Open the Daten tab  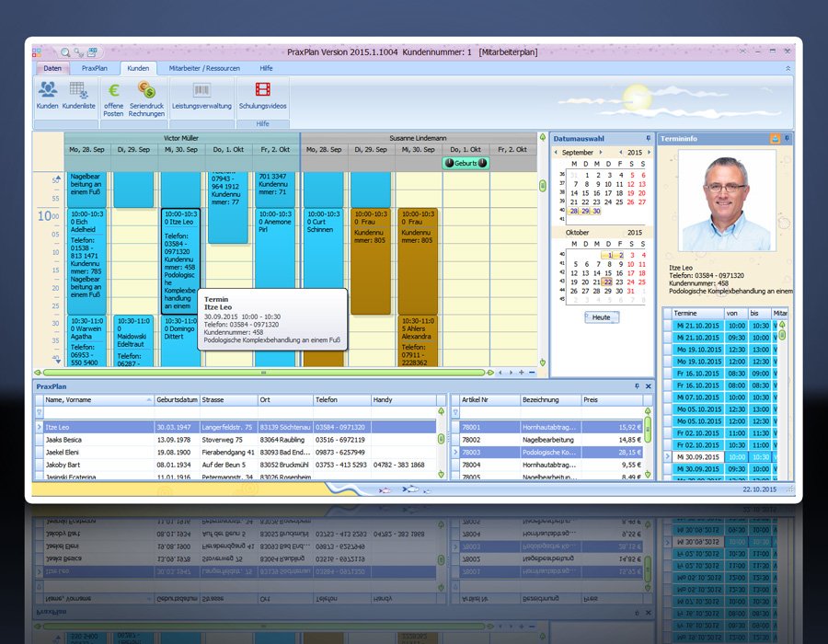coord(52,68)
